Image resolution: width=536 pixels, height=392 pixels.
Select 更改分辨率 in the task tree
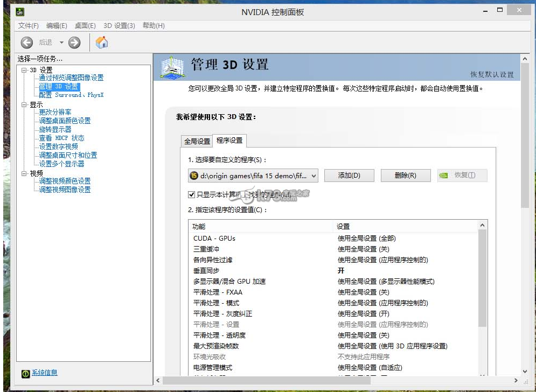click(55, 112)
